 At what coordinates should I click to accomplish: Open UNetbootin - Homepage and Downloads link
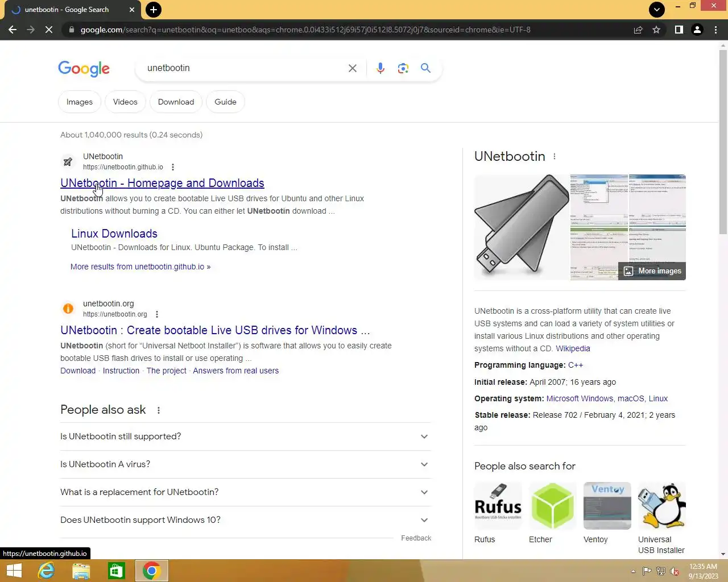tap(162, 183)
